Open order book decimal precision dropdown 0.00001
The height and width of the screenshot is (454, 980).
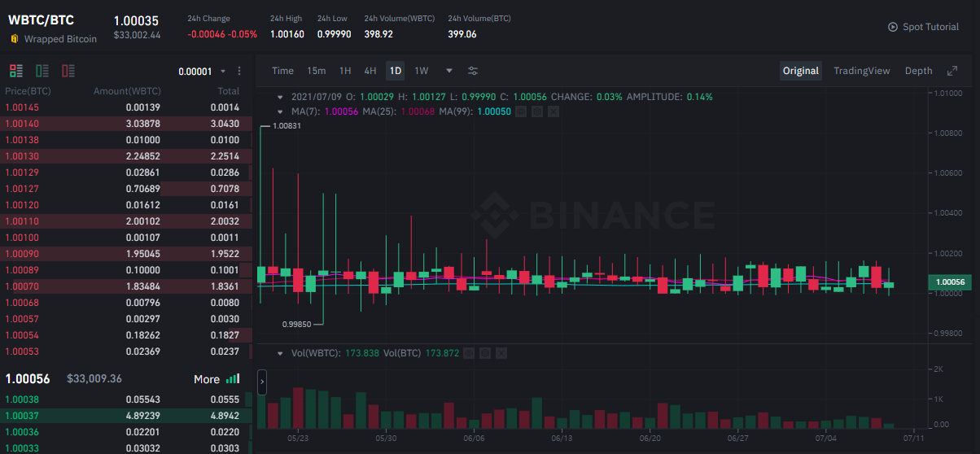tap(200, 72)
